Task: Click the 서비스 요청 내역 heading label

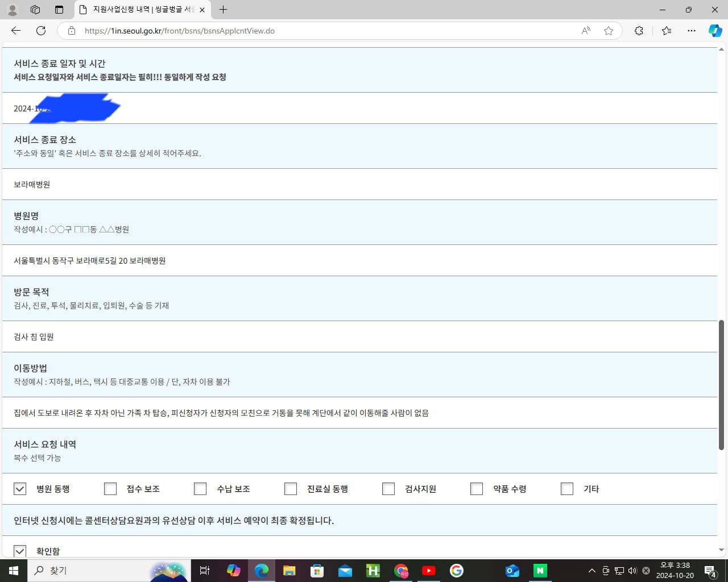Action: tap(45, 444)
